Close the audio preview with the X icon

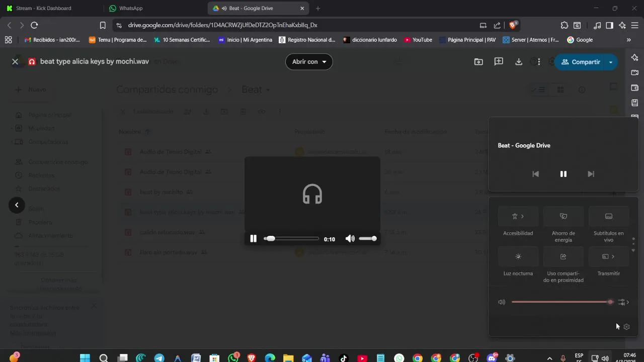click(x=15, y=61)
